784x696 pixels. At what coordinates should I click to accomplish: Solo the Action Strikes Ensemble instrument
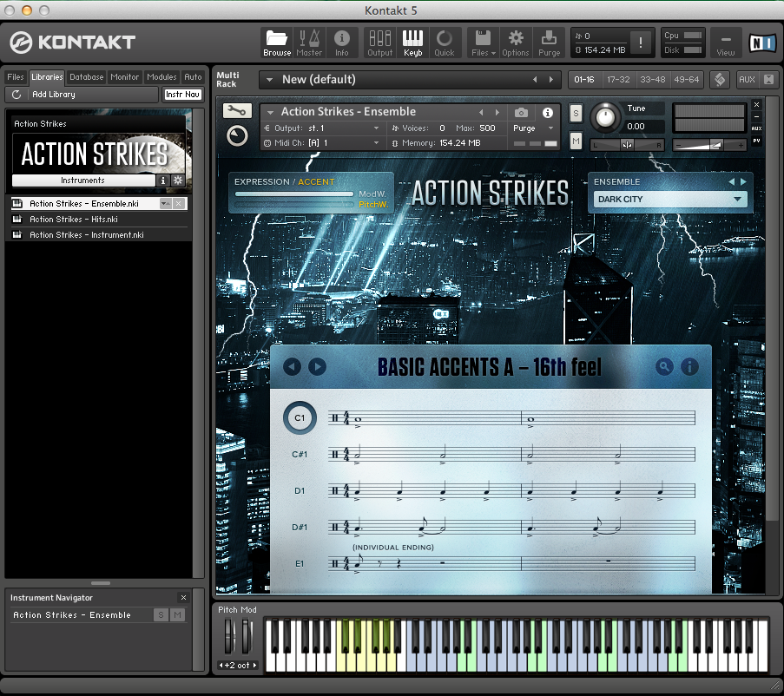(576, 114)
